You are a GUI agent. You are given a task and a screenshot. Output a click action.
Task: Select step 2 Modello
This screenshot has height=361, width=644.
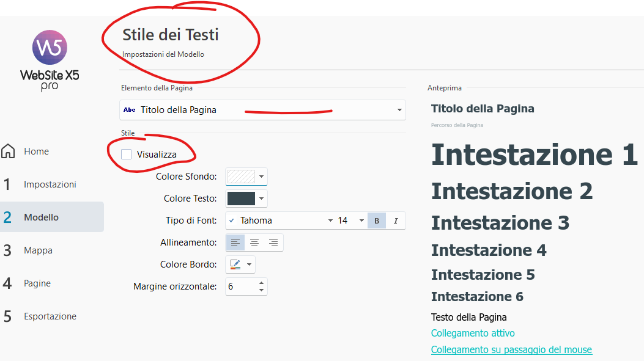[52, 217]
